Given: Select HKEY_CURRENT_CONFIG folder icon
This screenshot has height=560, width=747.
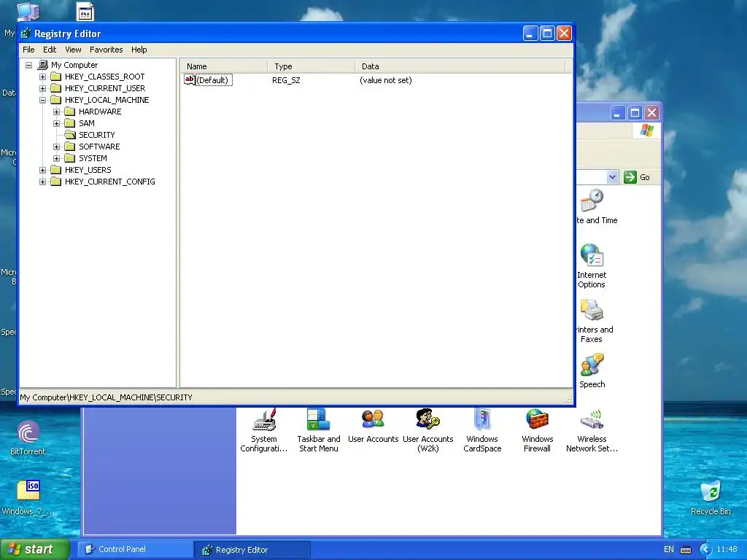Looking at the screenshot, I should coord(56,182).
